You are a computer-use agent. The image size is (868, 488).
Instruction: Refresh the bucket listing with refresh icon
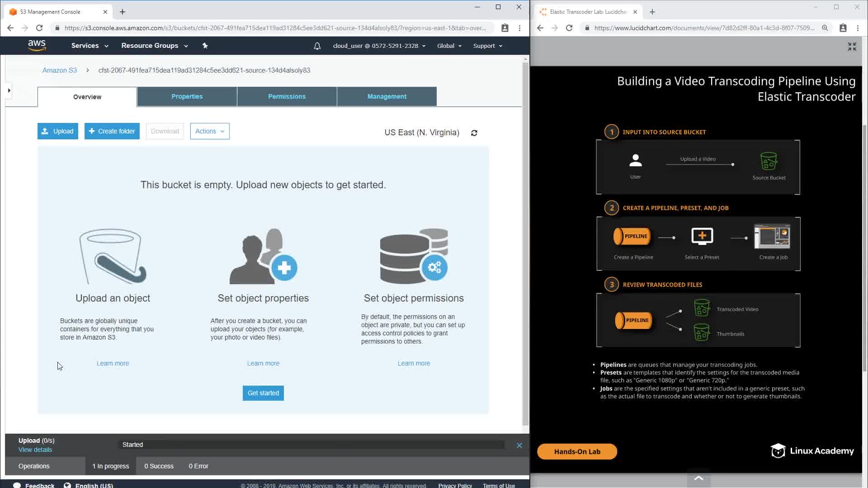tap(474, 133)
